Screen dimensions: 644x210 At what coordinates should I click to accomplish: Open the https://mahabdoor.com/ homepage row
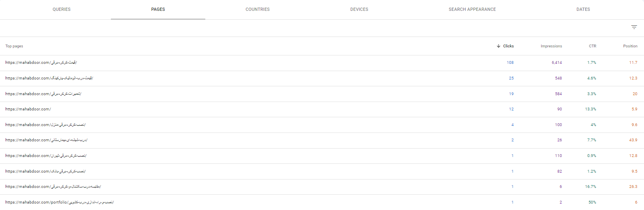pyautogui.click(x=322, y=109)
